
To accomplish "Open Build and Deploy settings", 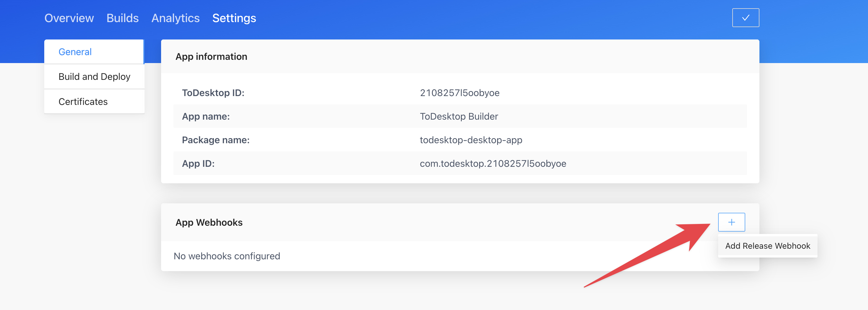I will (94, 76).
